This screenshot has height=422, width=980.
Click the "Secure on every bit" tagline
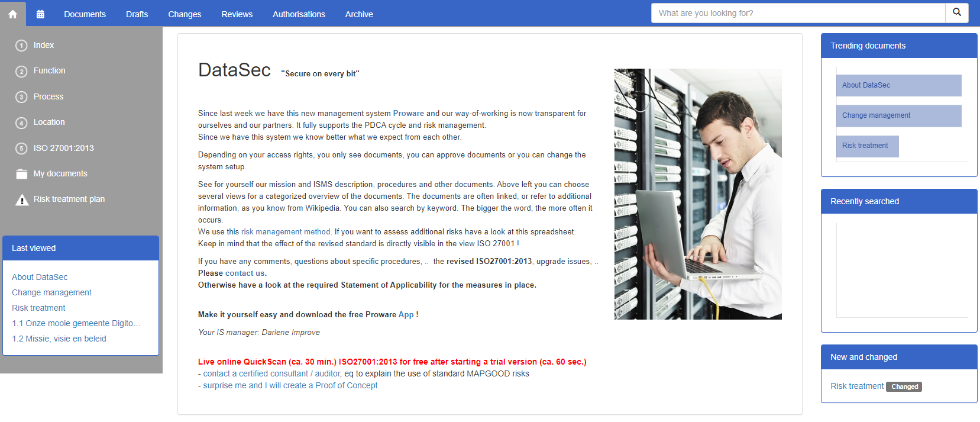(x=320, y=73)
